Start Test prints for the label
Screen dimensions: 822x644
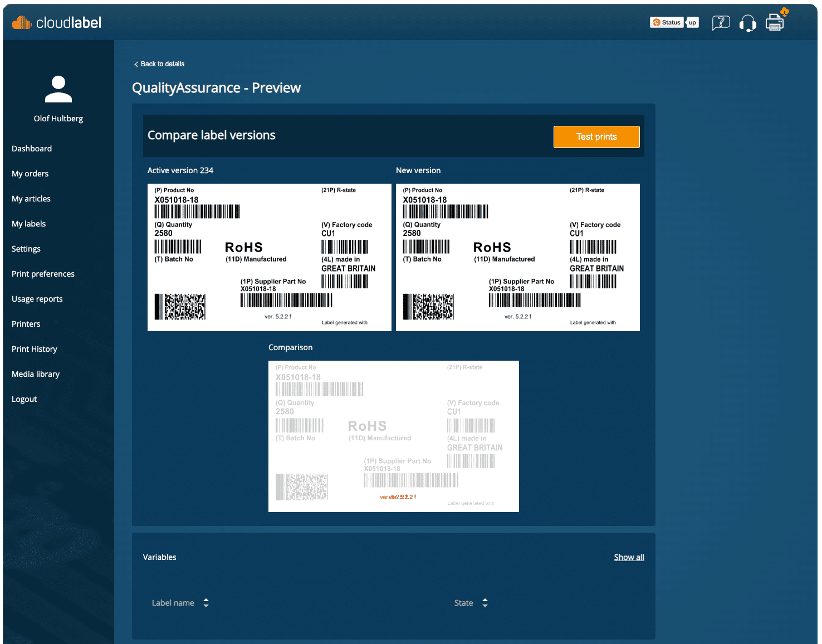point(596,136)
